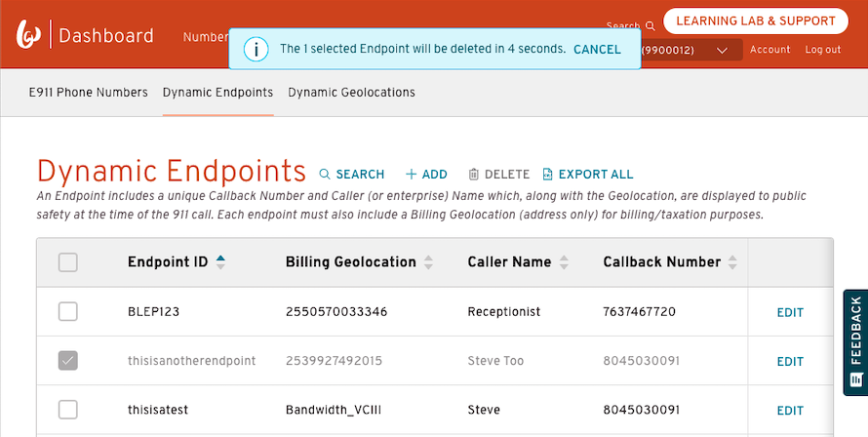Viewport: 868px width, 437px height.
Task: Open LEARNING LAB & SUPPORT
Action: 756,21
